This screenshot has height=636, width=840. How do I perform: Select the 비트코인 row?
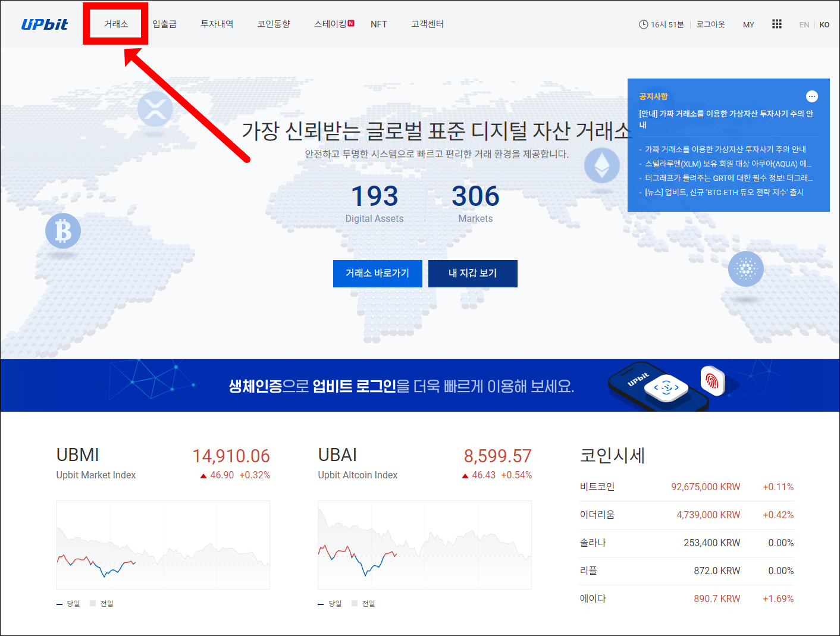tap(687, 487)
